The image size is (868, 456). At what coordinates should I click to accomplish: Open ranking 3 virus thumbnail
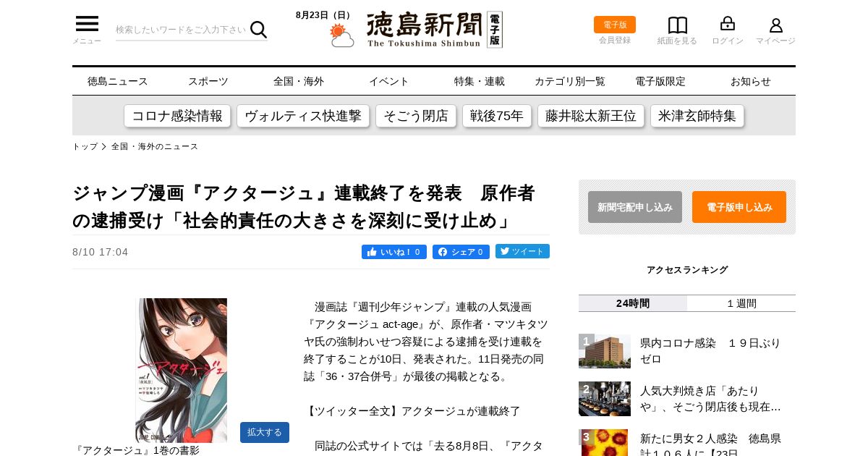[x=605, y=443]
